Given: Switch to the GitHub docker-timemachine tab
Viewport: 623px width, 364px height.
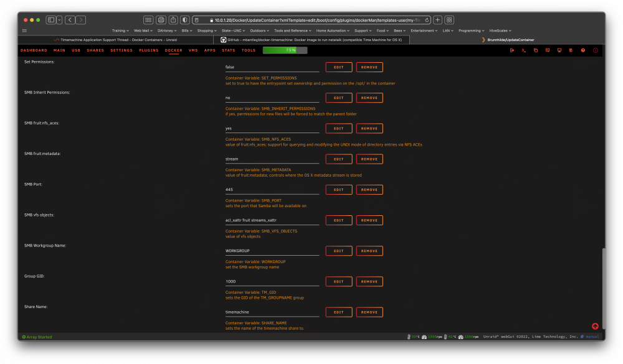Looking at the screenshot, I should [311, 40].
